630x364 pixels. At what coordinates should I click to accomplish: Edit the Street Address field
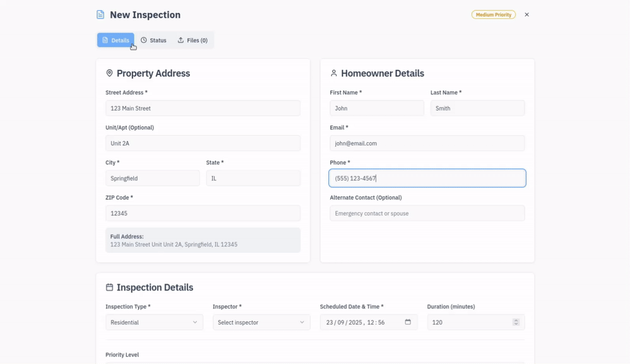203,109
